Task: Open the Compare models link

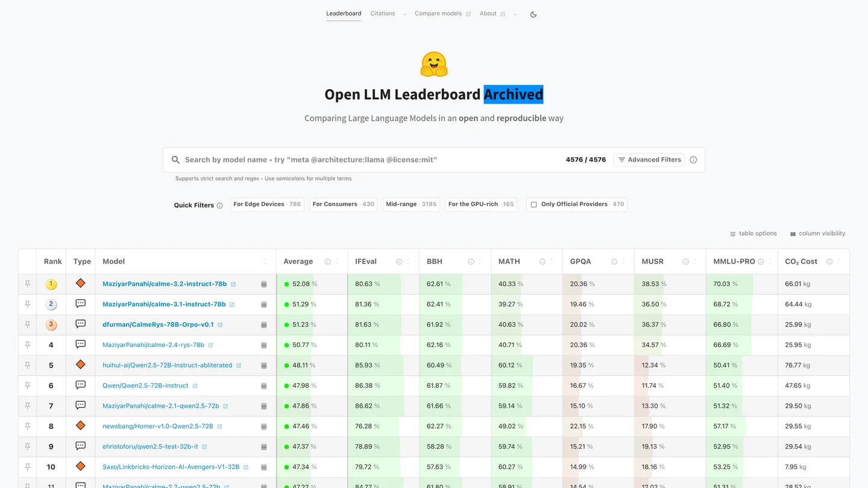Action: [442, 13]
